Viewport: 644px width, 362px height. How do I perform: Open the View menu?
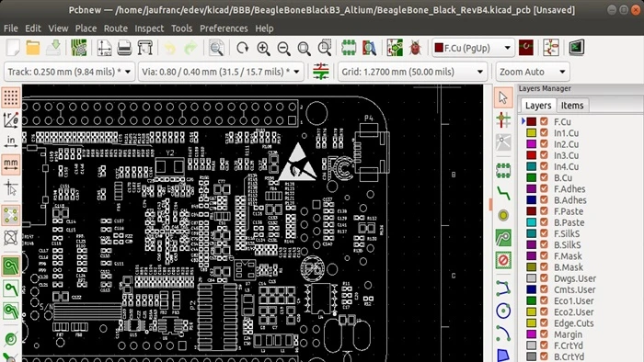tap(58, 28)
